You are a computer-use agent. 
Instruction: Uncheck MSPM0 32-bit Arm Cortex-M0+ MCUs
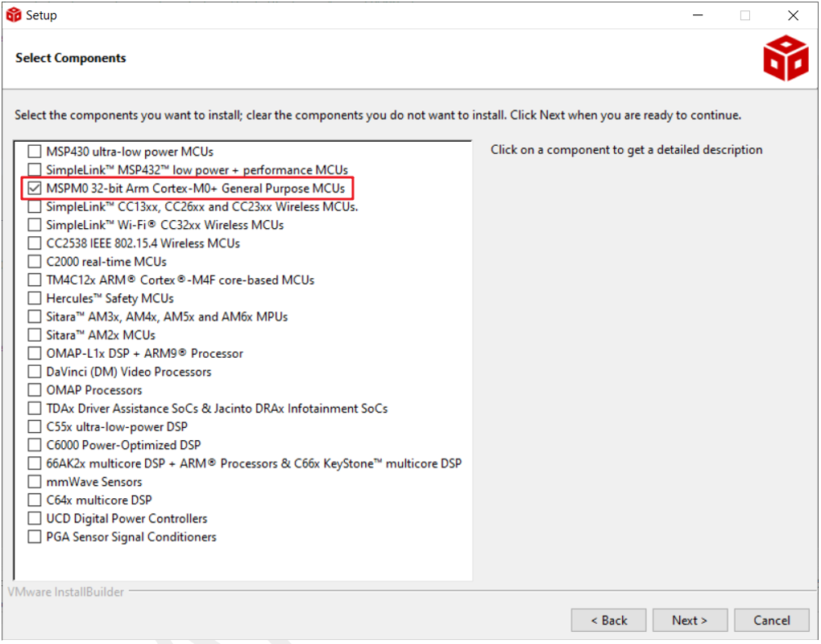pos(34,189)
